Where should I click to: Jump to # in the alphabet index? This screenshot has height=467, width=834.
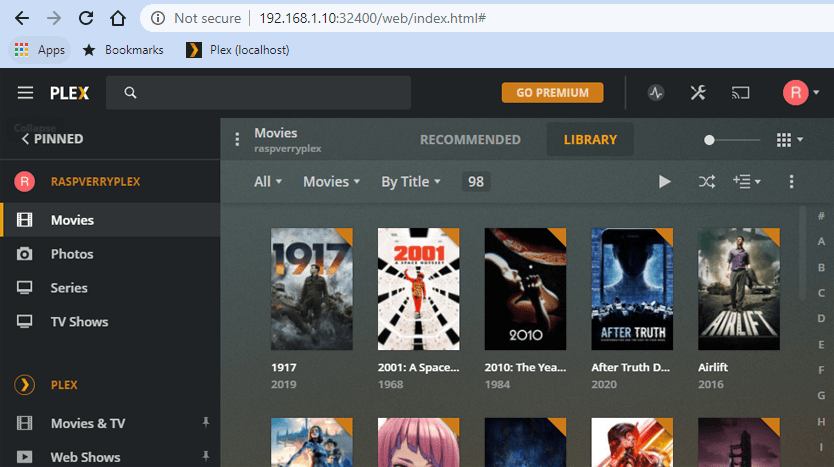821,216
